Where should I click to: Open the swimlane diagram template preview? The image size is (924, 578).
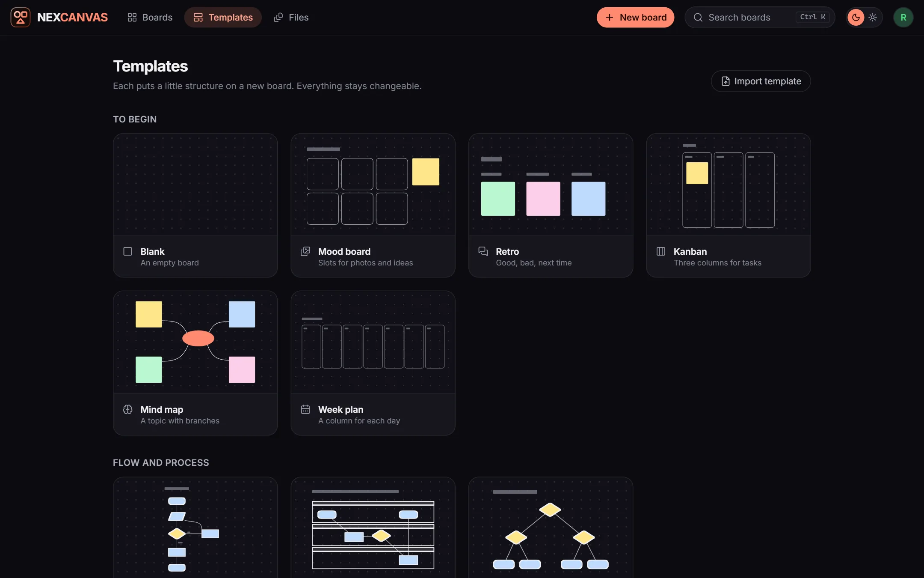pos(373,527)
